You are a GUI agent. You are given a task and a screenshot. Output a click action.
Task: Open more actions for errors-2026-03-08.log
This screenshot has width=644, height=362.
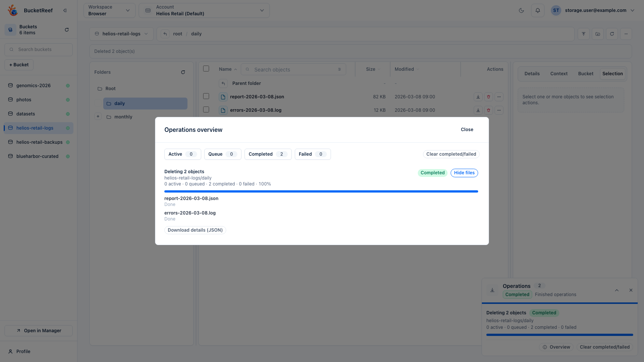[499, 110]
